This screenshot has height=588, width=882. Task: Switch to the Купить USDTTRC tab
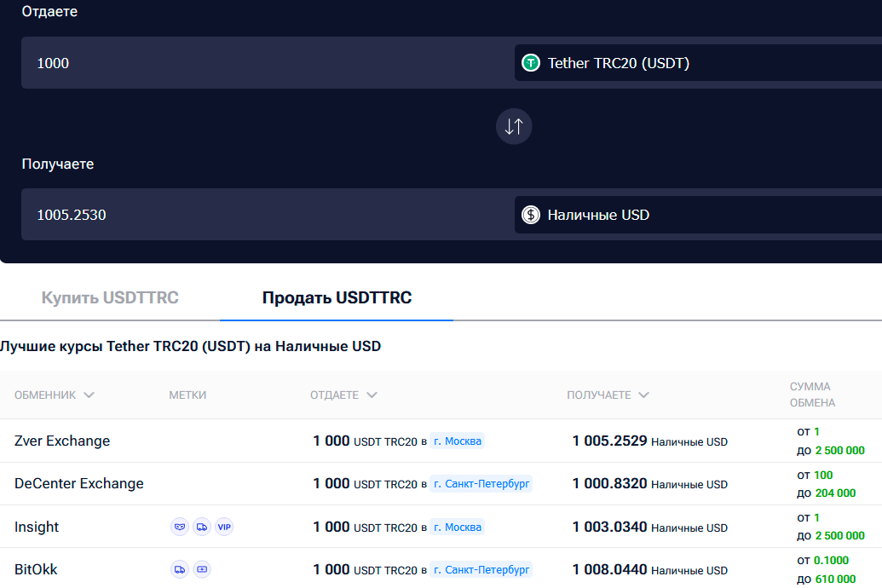(110, 297)
